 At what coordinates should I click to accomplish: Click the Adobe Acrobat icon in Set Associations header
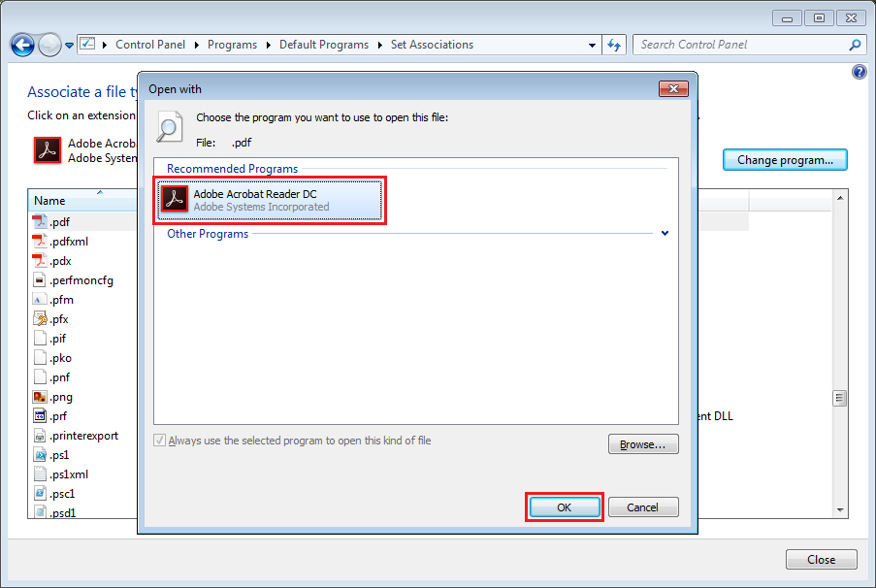coord(48,150)
